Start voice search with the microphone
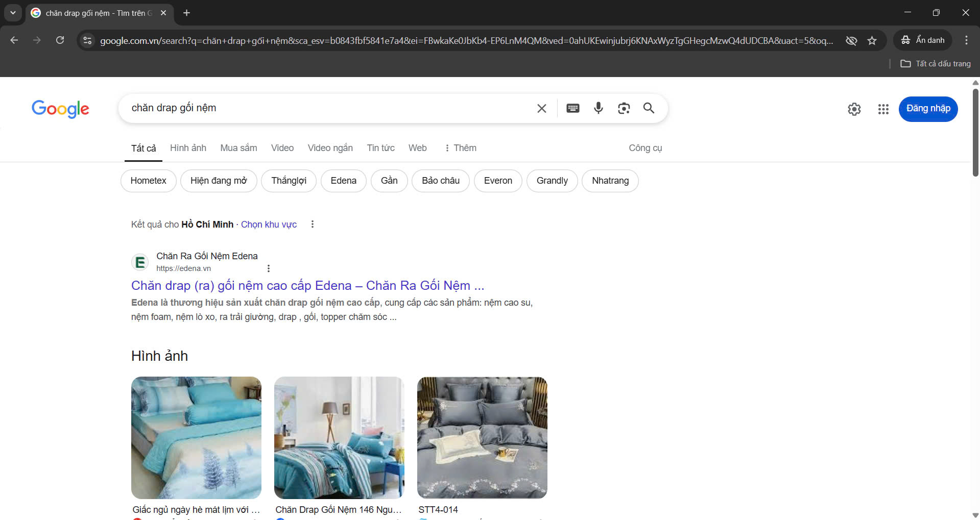The height and width of the screenshot is (520, 980). [599, 108]
